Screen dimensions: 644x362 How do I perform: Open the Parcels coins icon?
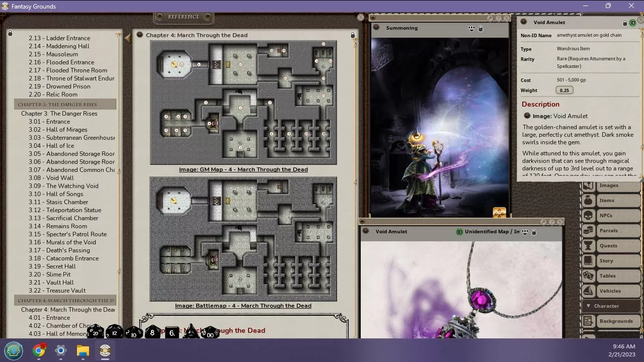tap(588, 230)
